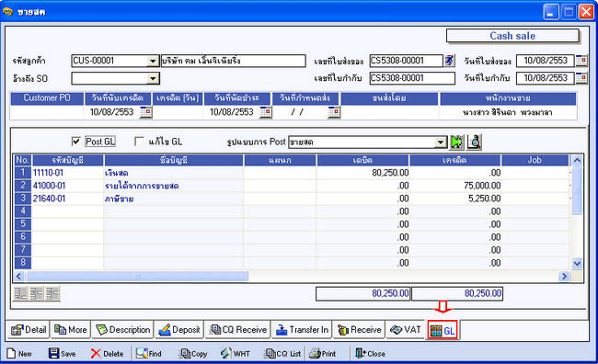
Task: Click the vertical scrollbar thumb
Action: [x=577, y=190]
